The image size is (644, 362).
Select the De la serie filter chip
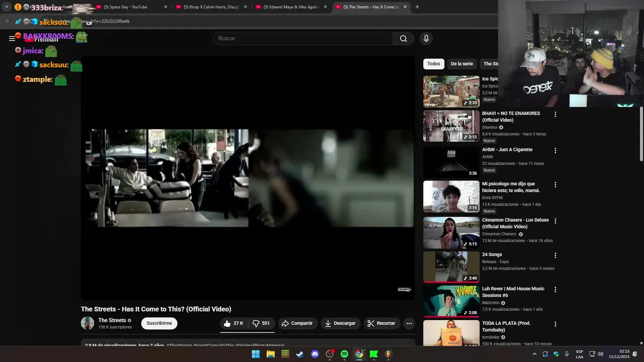point(462,64)
